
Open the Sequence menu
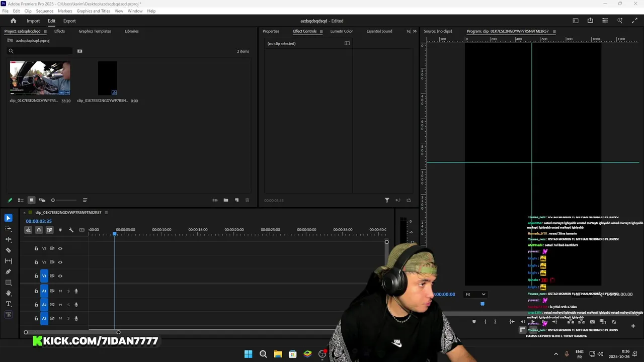[x=45, y=11]
